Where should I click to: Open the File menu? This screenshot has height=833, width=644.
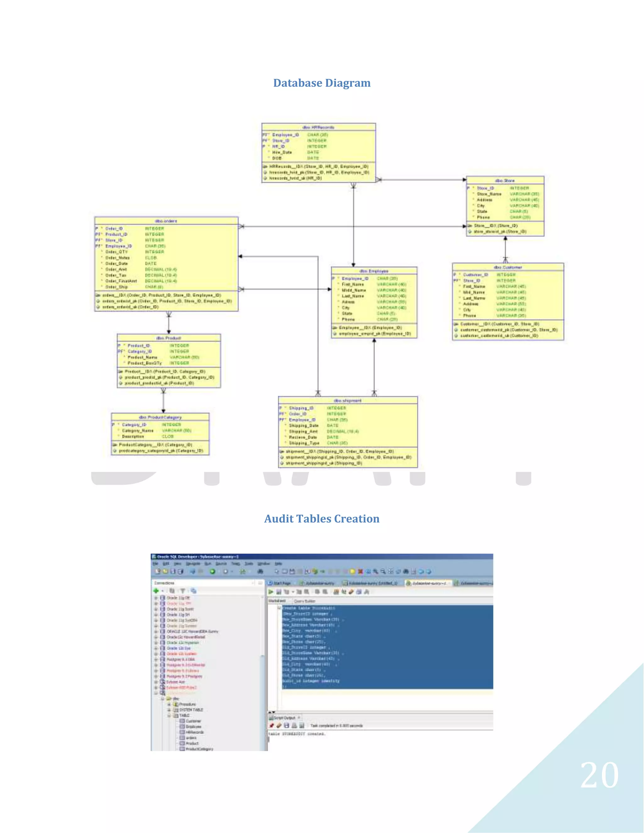pos(155,563)
